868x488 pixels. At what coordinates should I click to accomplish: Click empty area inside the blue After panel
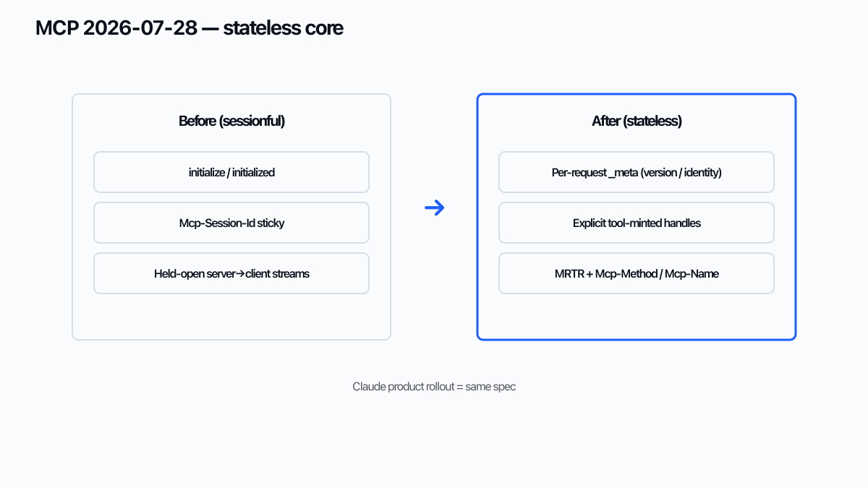pos(637,316)
